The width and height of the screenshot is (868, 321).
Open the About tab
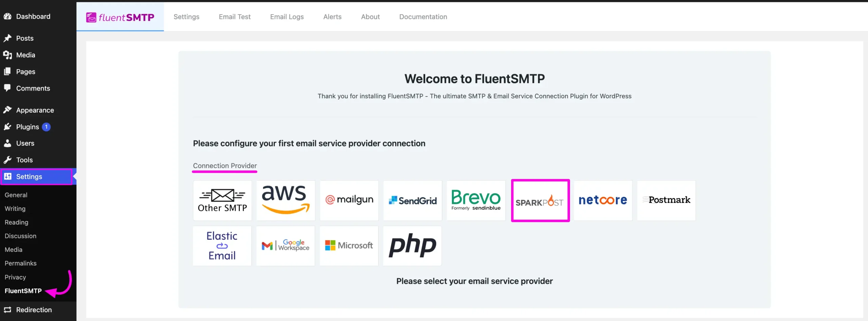(370, 17)
